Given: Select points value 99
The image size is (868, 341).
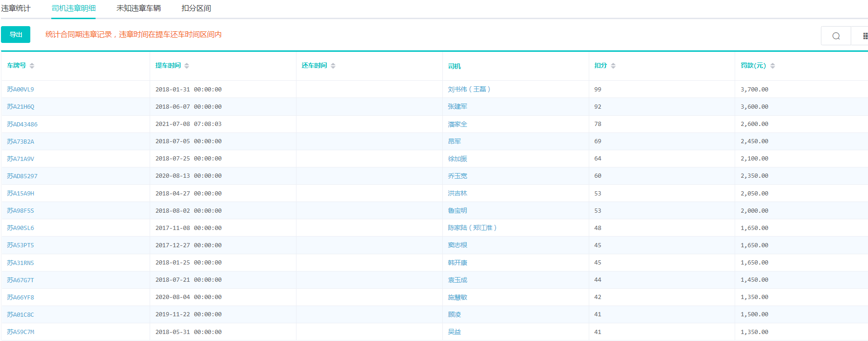Looking at the screenshot, I should pyautogui.click(x=598, y=89).
